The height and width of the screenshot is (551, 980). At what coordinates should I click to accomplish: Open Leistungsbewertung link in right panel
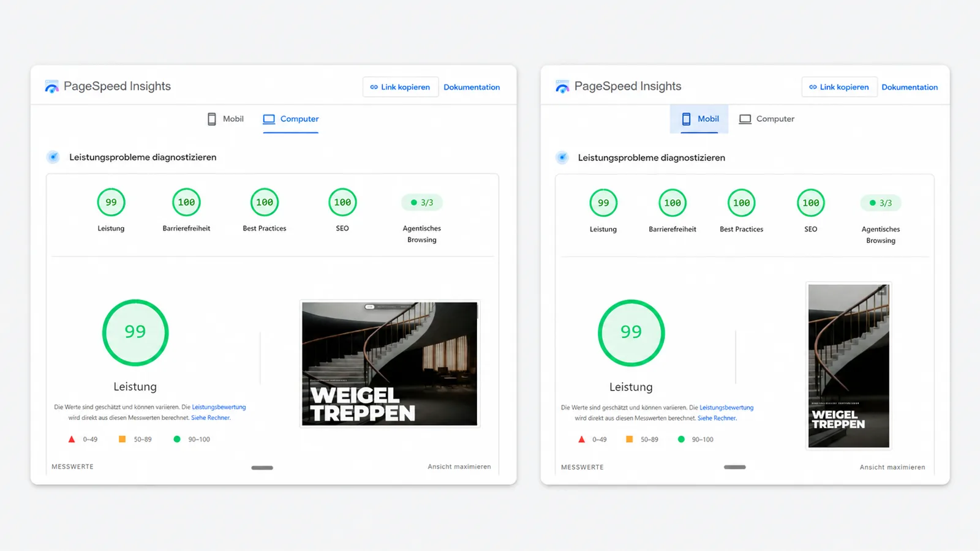[x=726, y=408]
